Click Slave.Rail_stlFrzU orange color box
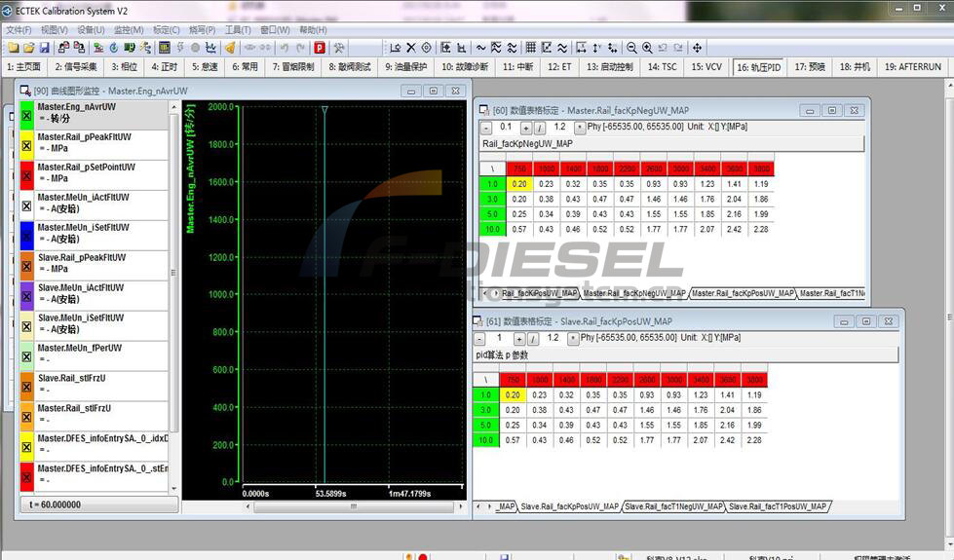This screenshot has width=954, height=560. [x=26, y=387]
